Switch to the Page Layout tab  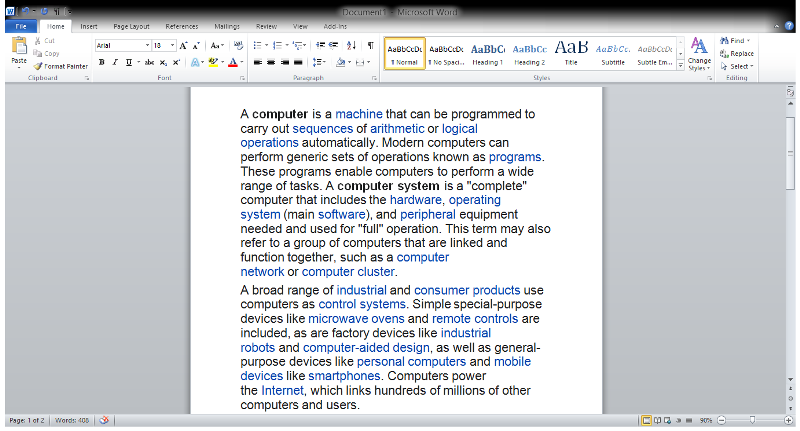point(131,26)
